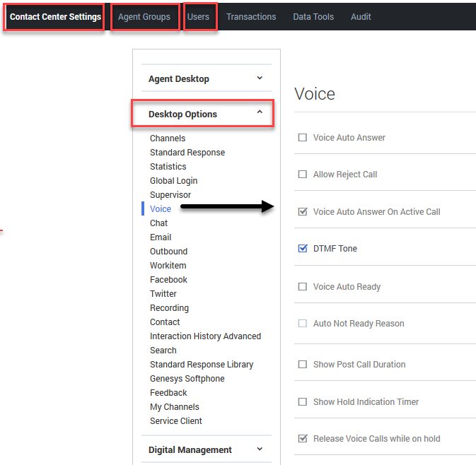
Task: Switch to the Users tab
Action: 198,17
